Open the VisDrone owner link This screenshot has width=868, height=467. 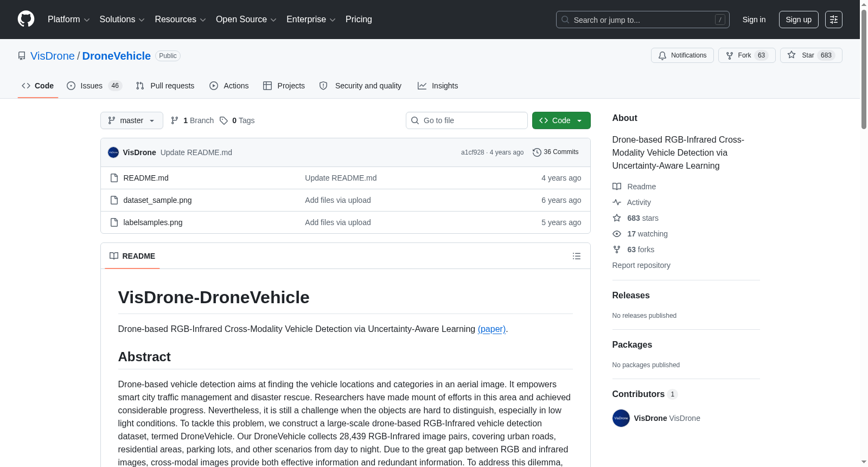[x=53, y=56]
